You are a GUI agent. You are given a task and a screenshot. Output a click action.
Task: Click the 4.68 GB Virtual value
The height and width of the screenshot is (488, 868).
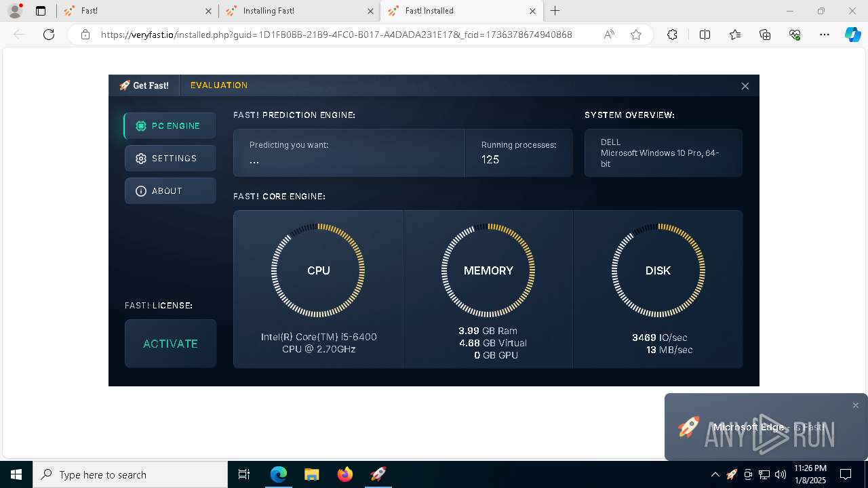[493, 343]
